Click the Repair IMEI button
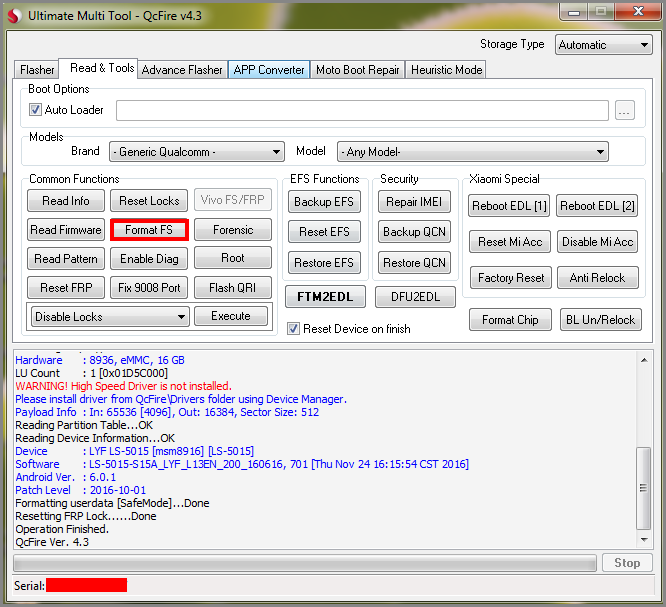666x607 pixels. click(x=414, y=201)
